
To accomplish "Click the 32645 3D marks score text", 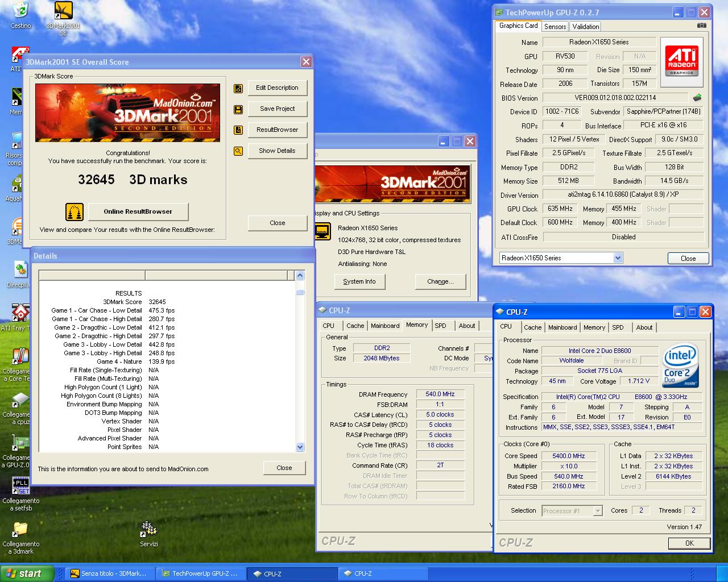I will pyautogui.click(x=133, y=180).
